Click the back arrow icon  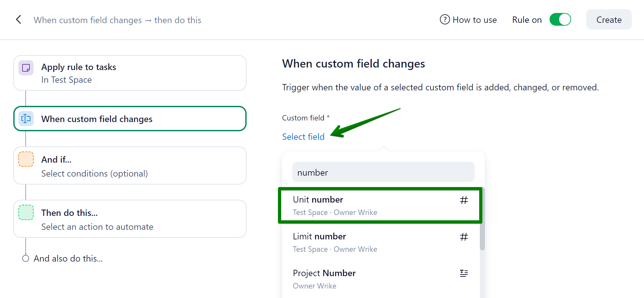click(19, 20)
